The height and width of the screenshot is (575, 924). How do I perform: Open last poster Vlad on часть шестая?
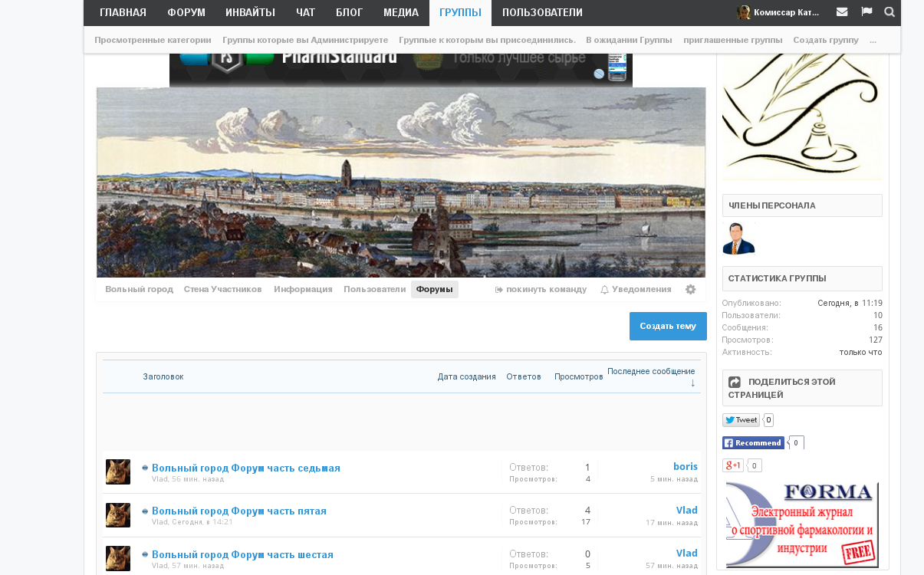coord(686,553)
